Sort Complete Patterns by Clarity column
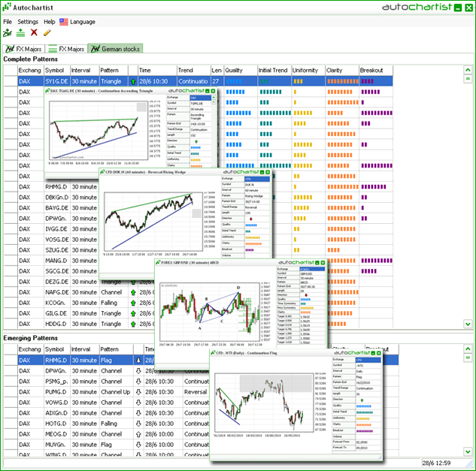Screen dimensions: 476x471 click(342, 71)
